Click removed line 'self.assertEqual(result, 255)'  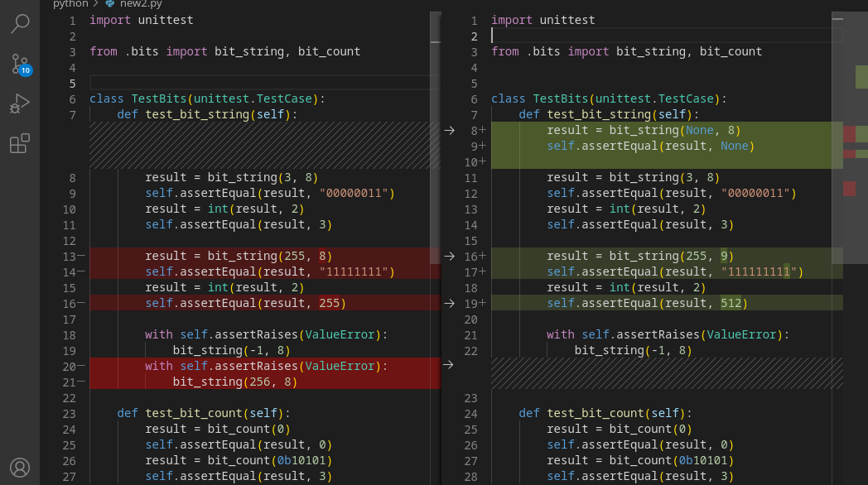click(245, 303)
